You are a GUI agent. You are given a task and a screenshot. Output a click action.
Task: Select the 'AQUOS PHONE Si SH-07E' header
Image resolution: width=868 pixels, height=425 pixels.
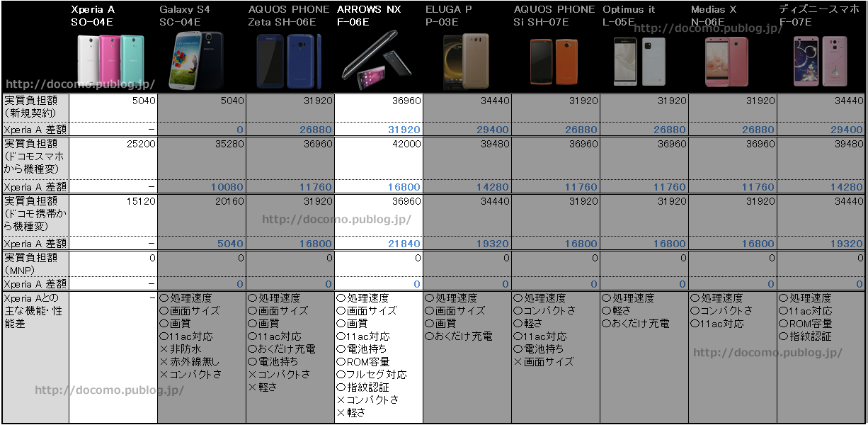pyautogui.click(x=554, y=16)
